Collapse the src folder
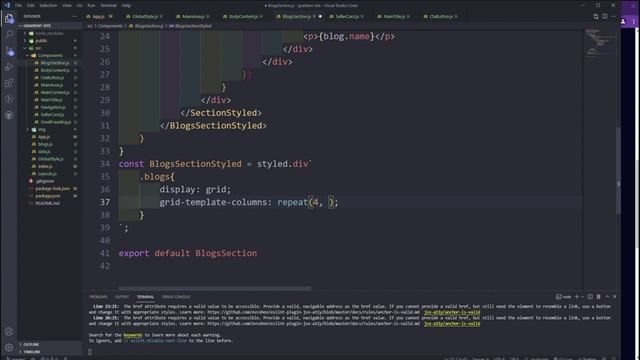Screen dimensions: 640x360 coord(38,48)
